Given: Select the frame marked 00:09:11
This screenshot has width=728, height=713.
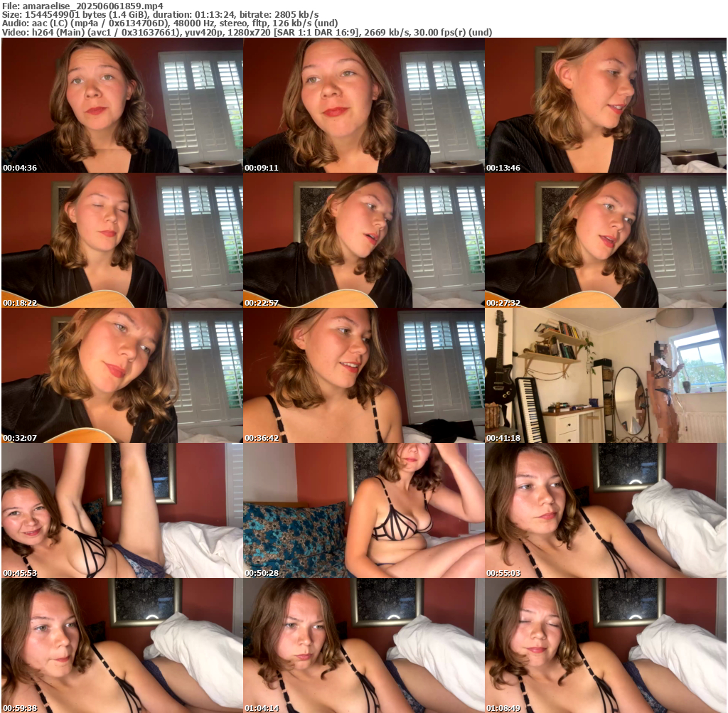Looking at the screenshot, I should tap(364, 105).
